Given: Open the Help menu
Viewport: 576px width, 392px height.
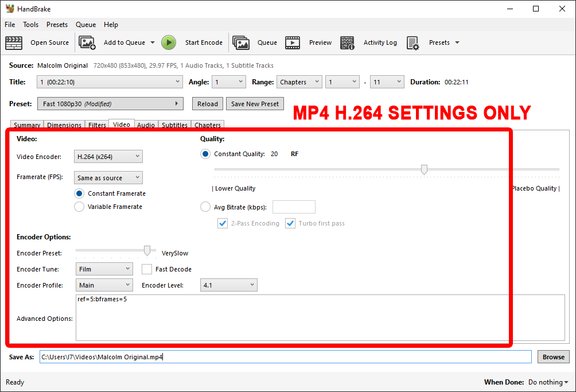Looking at the screenshot, I should tap(111, 25).
